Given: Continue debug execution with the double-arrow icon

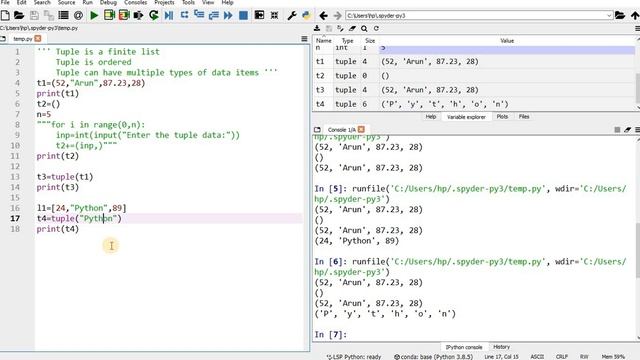Looking at the screenshot, I should (x=228, y=16).
